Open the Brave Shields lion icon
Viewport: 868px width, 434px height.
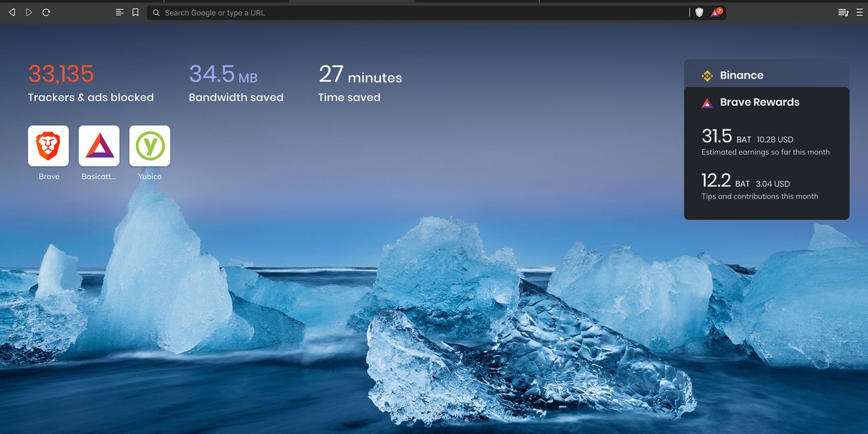699,12
